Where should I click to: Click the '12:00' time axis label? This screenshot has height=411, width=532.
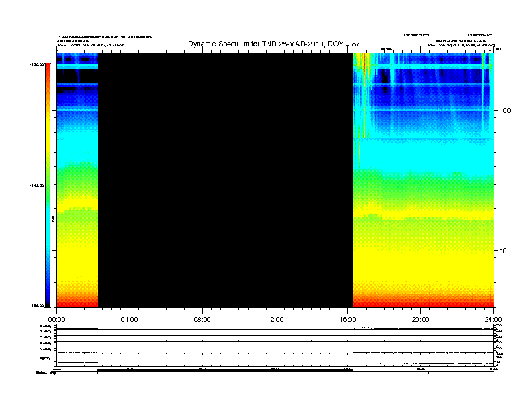pos(275,320)
